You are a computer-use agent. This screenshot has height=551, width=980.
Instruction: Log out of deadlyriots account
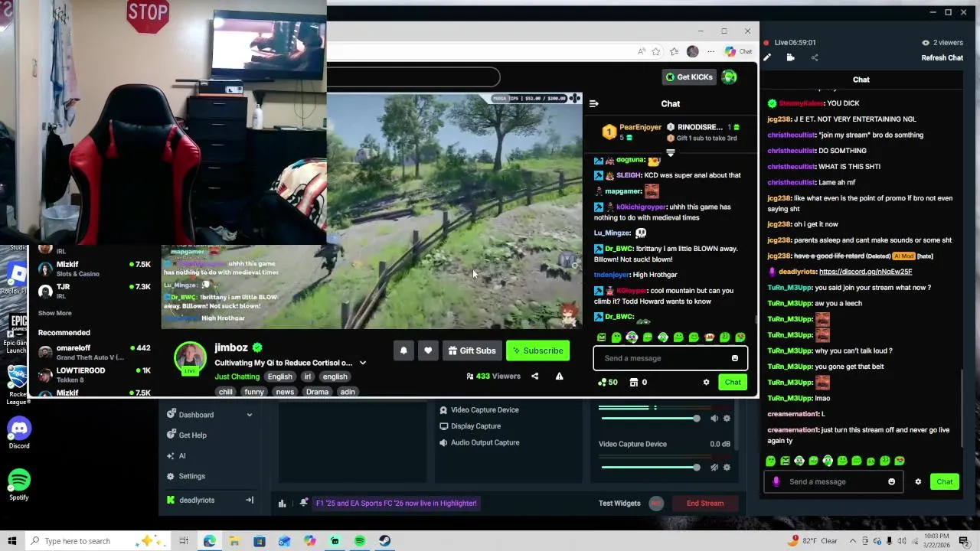click(249, 500)
